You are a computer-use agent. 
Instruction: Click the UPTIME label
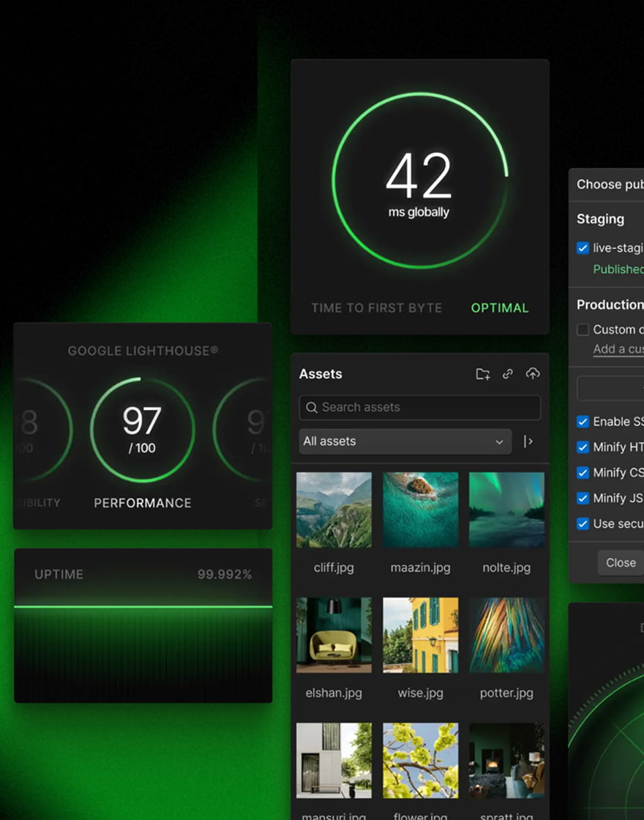59,574
